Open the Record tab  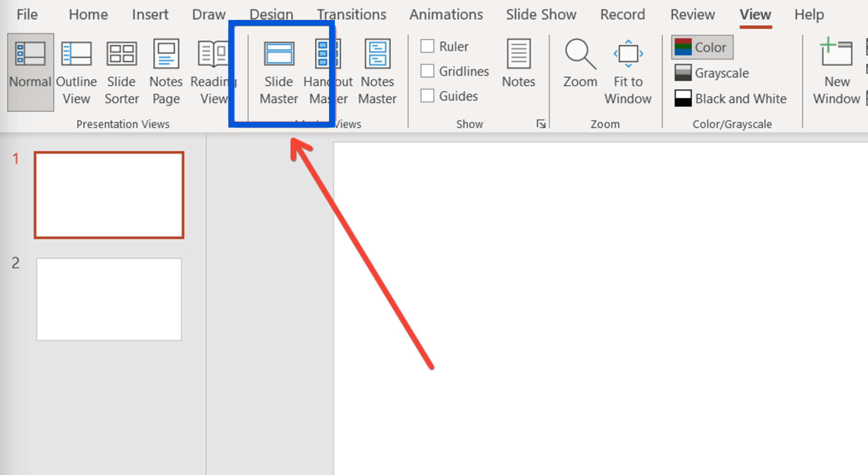pos(623,15)
